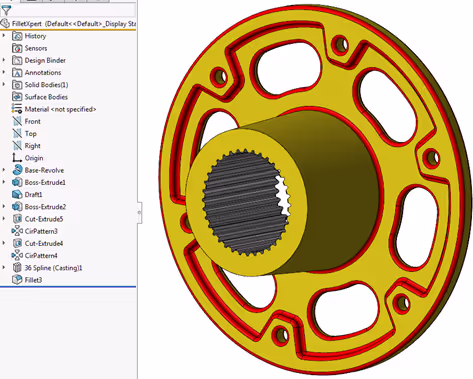Click the Design Binder icon
Screen dimensions: 473x379
tap(17, 60)
